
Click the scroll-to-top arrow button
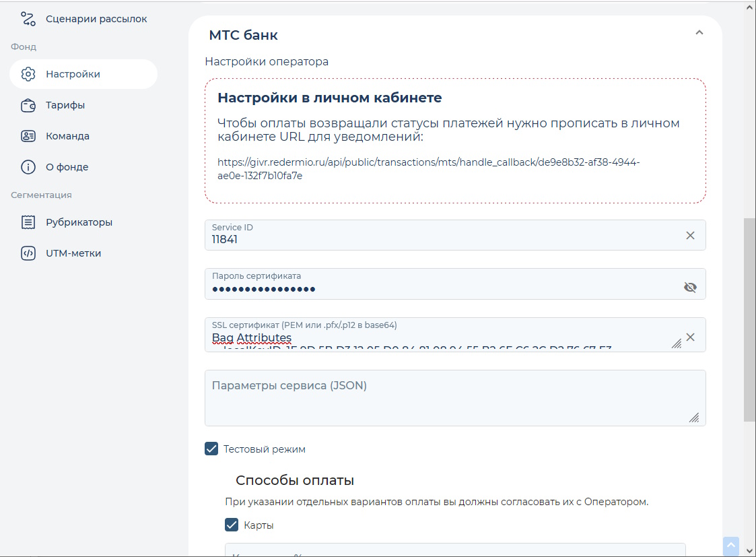[731, 546]
